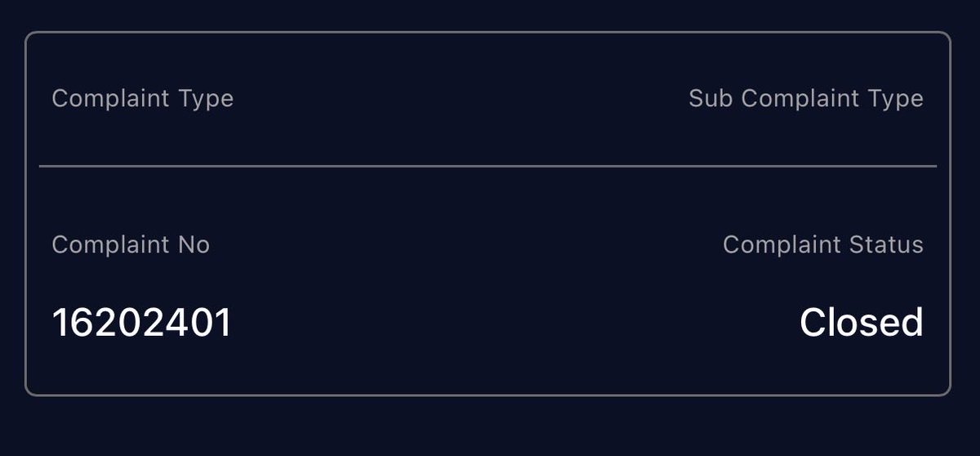Click the letter "C" of Closed
The width and height of the screenshot is (980, 456).
pyautogui.click(x=814, y=323)
